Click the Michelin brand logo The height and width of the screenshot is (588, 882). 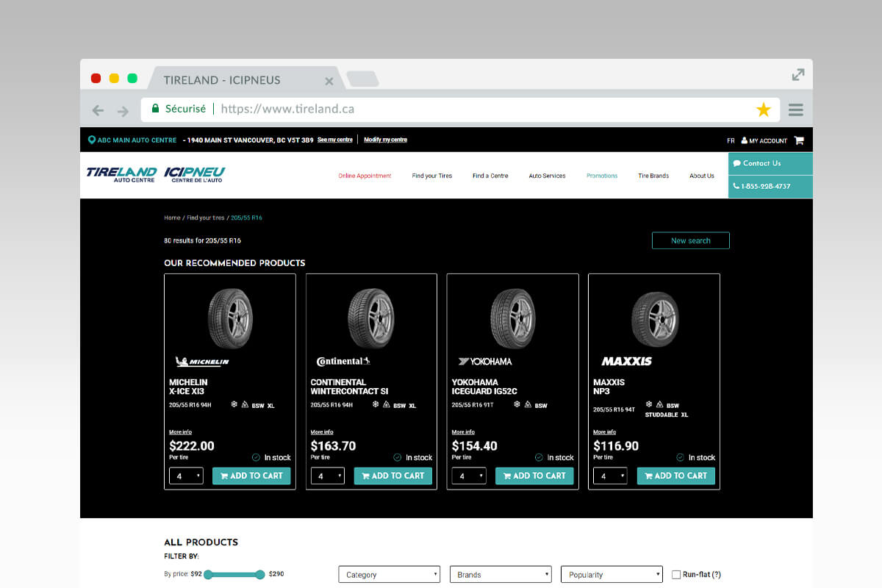[202, 362]
